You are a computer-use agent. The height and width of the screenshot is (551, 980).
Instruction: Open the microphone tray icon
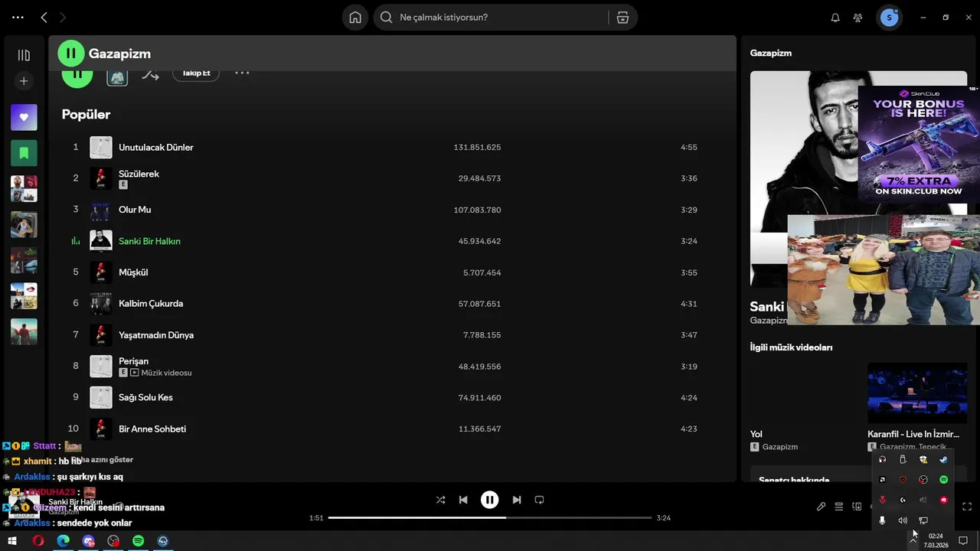click(882, 520)
